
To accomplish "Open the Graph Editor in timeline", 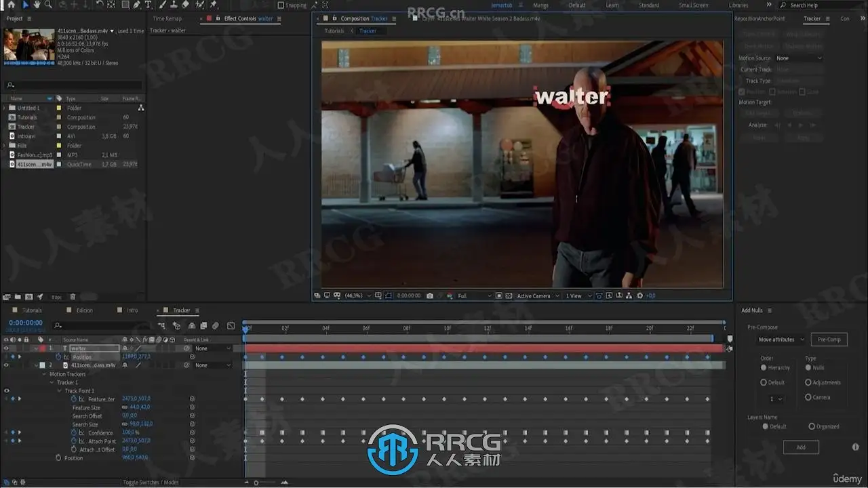I will point(231,326).
